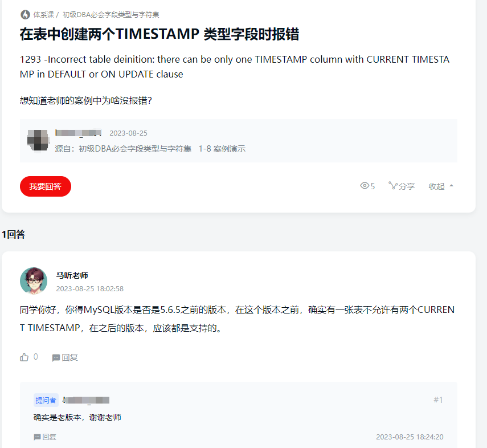
Task: Click the 分享 text label
Action: point(407,186)
